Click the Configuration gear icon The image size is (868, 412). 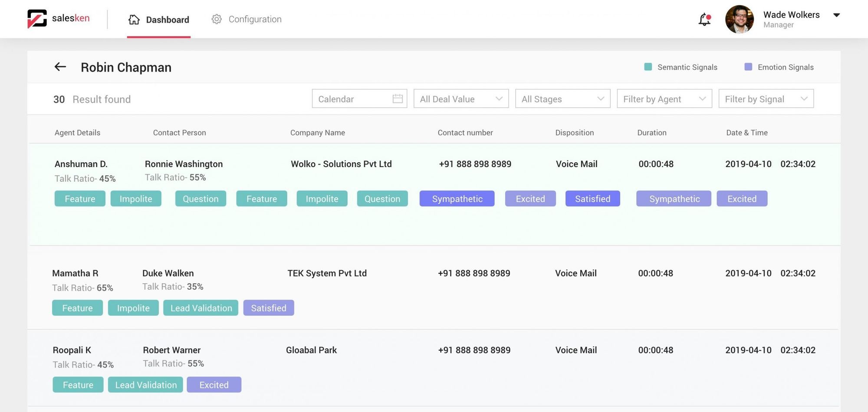pyautogui.click(x=217, y=19)
